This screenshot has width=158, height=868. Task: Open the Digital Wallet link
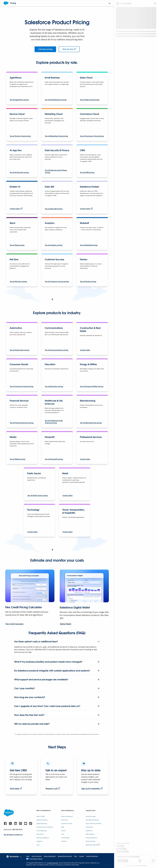(66, 624)
